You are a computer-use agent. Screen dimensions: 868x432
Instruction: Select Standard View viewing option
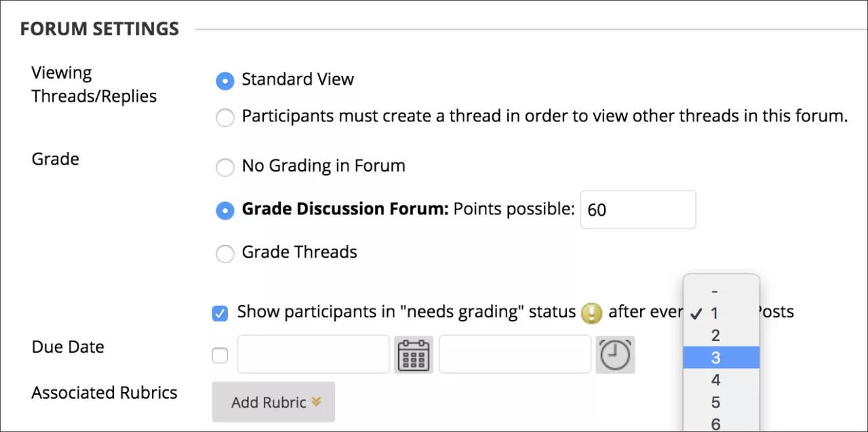click(x=224, y=80)
